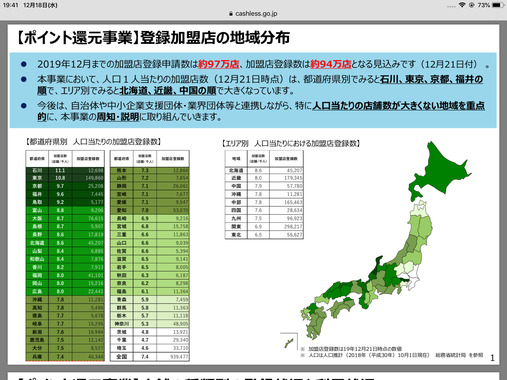Tap the 千葉 cell in prefecture table
This screenshot has width=507, height=380.
pyautogui.click(x=122, y=340)
